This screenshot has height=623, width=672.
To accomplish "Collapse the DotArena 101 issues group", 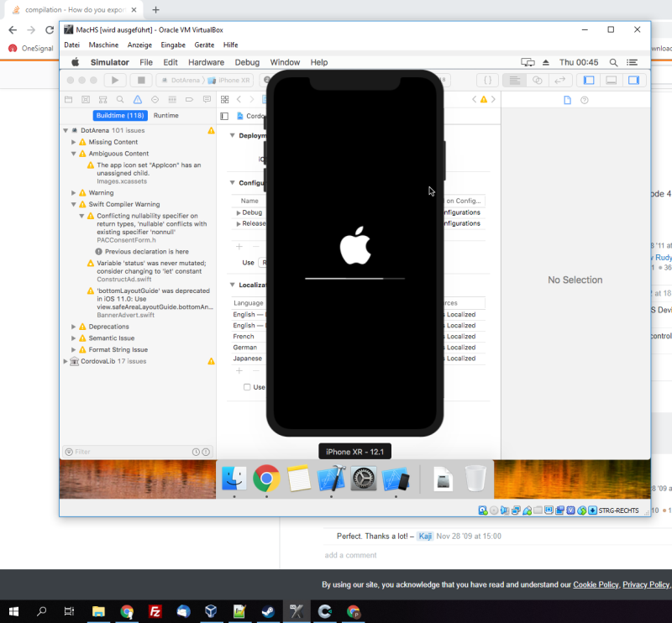I will (x=66, y=130).
